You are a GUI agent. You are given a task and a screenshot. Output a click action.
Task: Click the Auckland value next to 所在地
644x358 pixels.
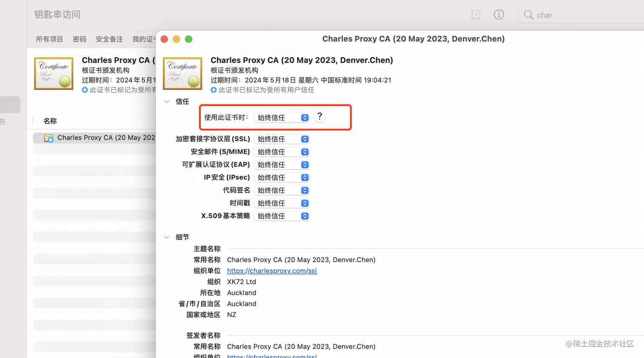pyautogui.click(x=241, y=293)
